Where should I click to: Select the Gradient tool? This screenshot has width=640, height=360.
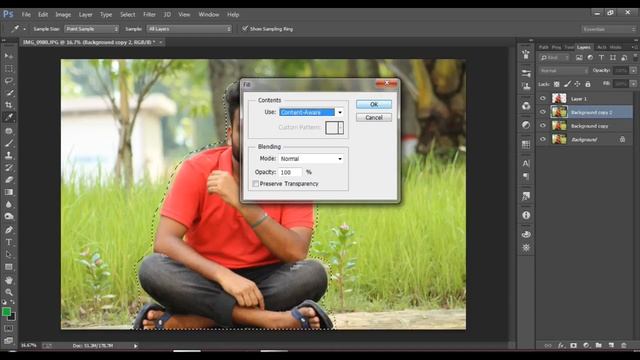[x=9, y=192]
